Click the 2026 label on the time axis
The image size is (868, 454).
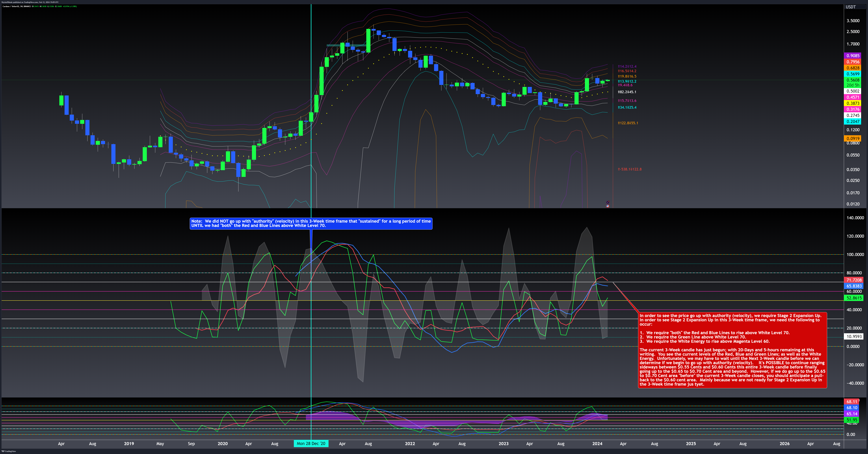pyautogui.click(x=785, y=444)
